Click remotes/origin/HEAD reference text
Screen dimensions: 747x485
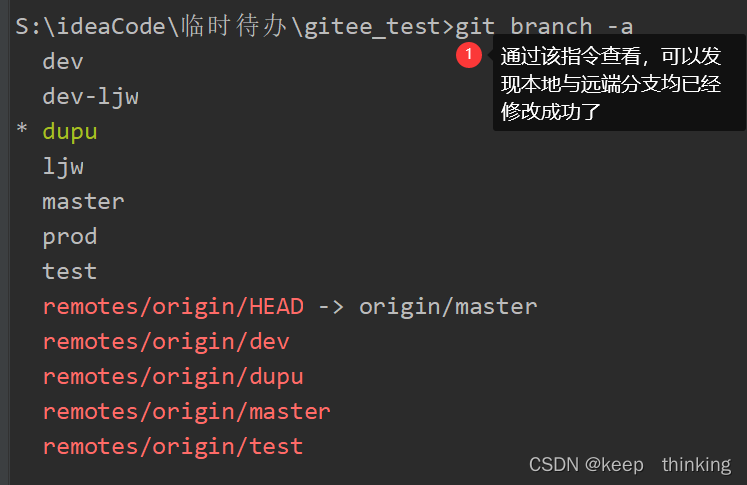click(173, 307)
